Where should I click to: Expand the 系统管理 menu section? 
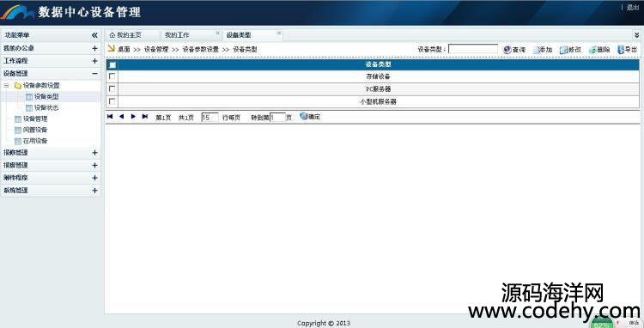point(94,191)
